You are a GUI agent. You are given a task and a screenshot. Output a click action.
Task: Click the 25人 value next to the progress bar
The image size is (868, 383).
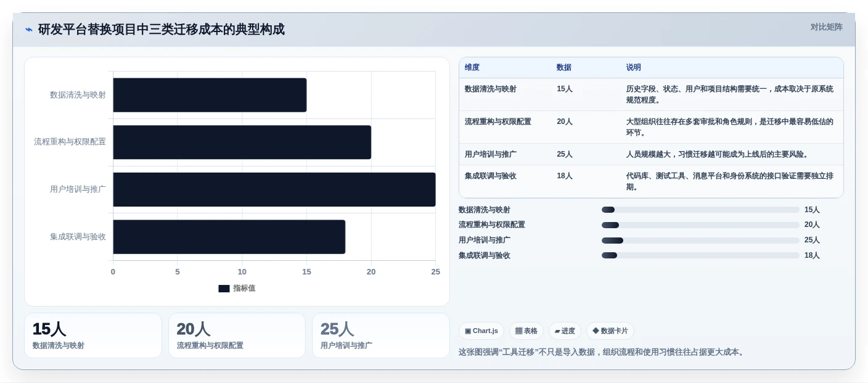pos(812,240)
